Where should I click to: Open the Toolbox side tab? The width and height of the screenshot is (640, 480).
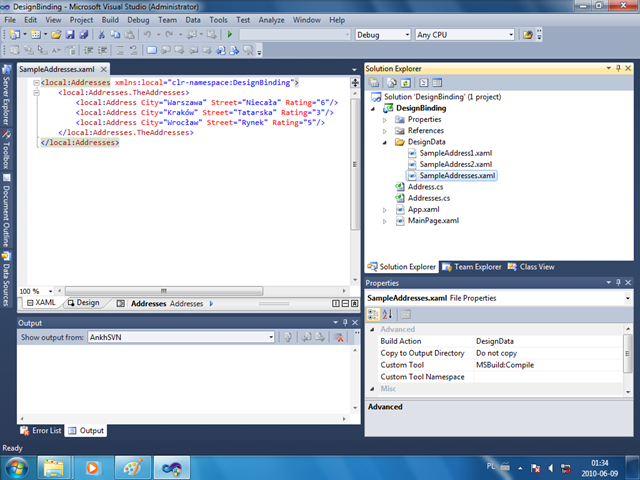(x=6, y=149)
